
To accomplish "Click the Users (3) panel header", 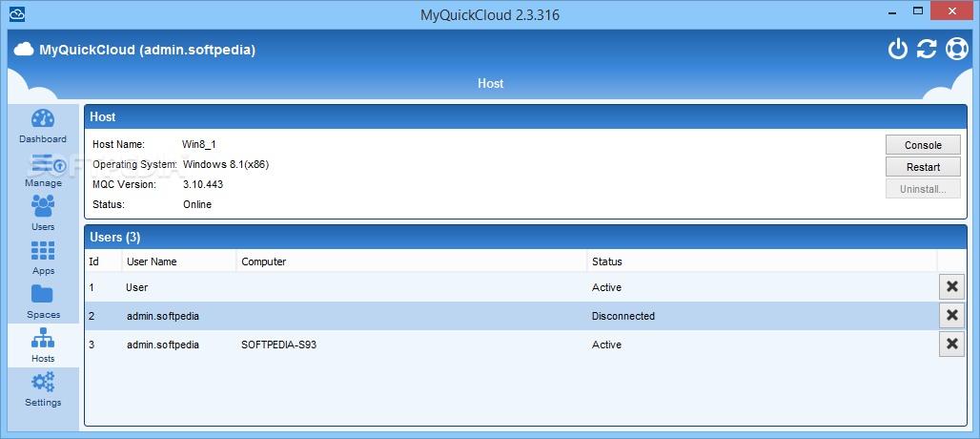I will (x=525, y=237).
